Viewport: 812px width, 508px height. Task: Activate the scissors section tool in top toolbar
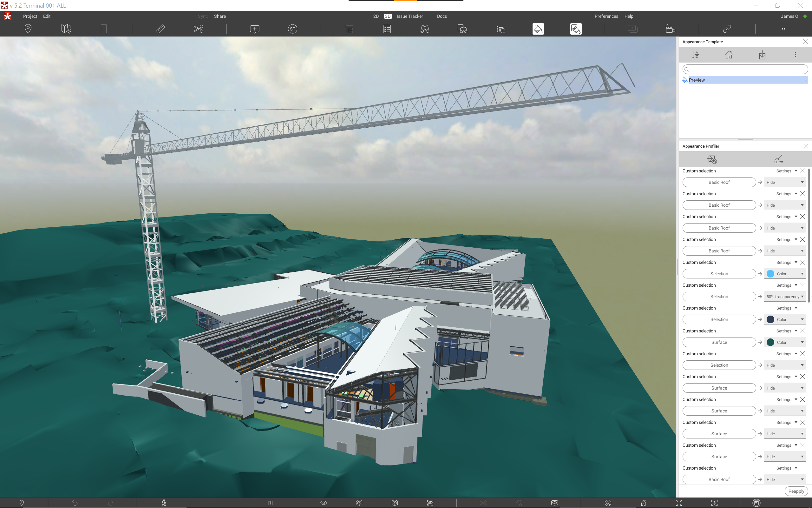pyautogui.click(x=198, y=29)
